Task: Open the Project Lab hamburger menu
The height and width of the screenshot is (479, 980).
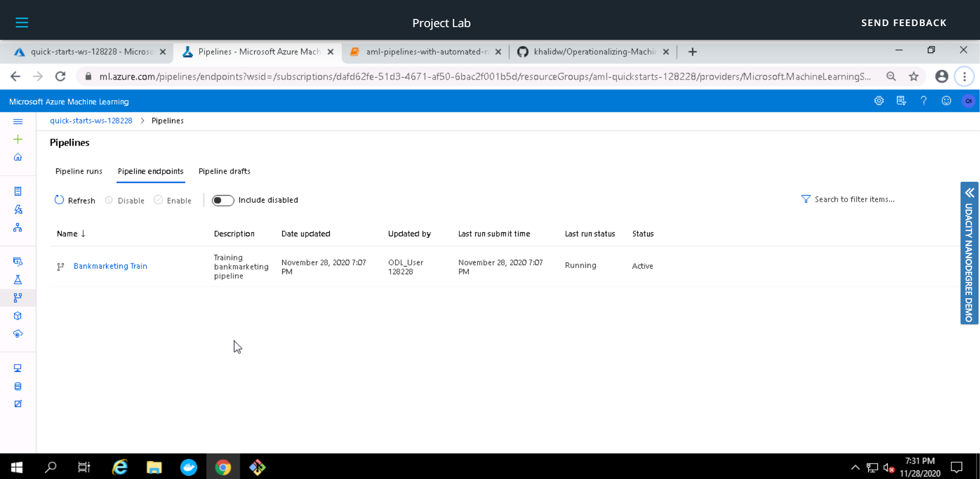Action: tap(22, 22)
